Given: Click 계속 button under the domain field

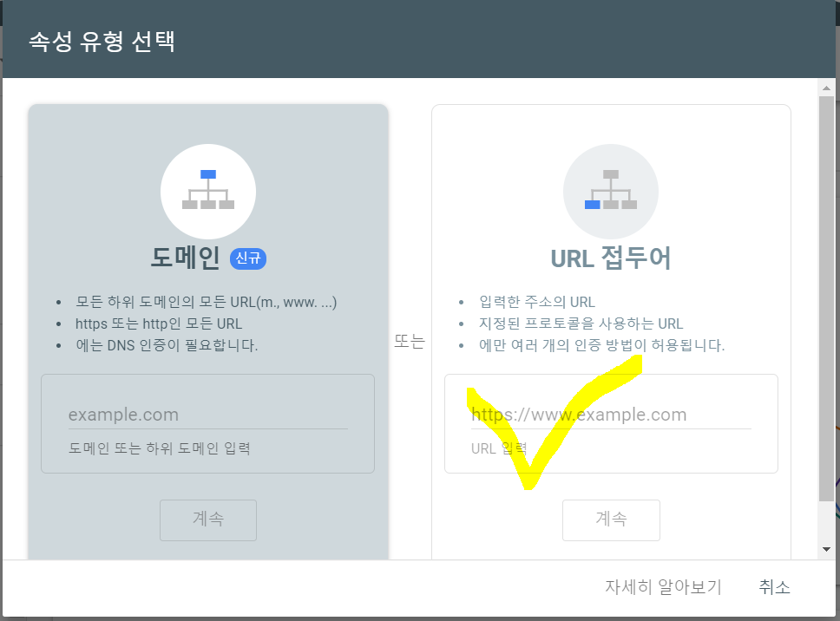Looking at the screenshot, I should click(x=208, y=520).
